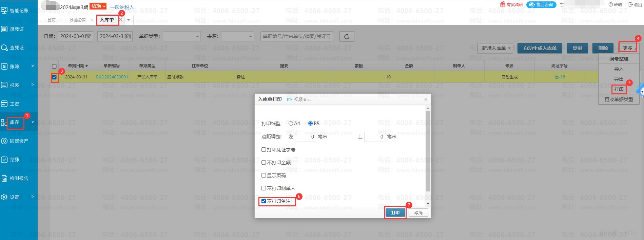The width and height of the screenshot is (644, 240).
Task: Open 检测报告 sidebar entry
Action: [15, 178]
